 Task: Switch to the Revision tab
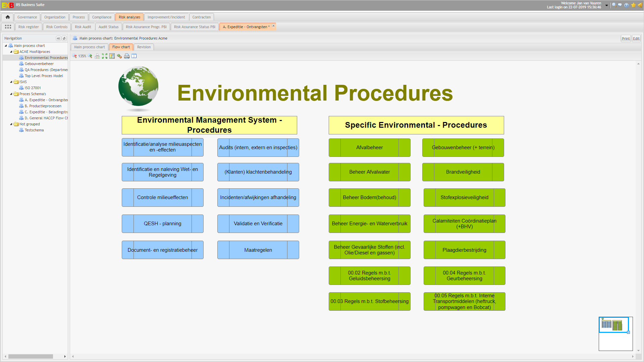[x=144, y=47]
